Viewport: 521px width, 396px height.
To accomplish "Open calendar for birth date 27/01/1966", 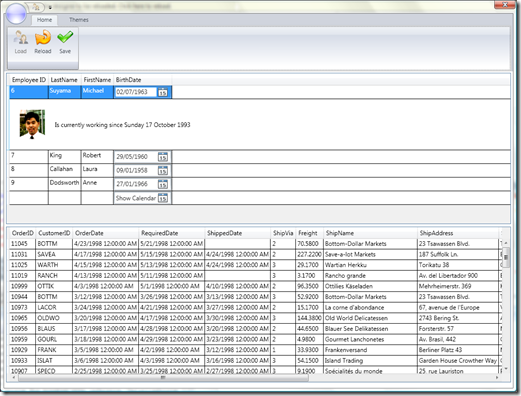I will [x=163, y=184].
